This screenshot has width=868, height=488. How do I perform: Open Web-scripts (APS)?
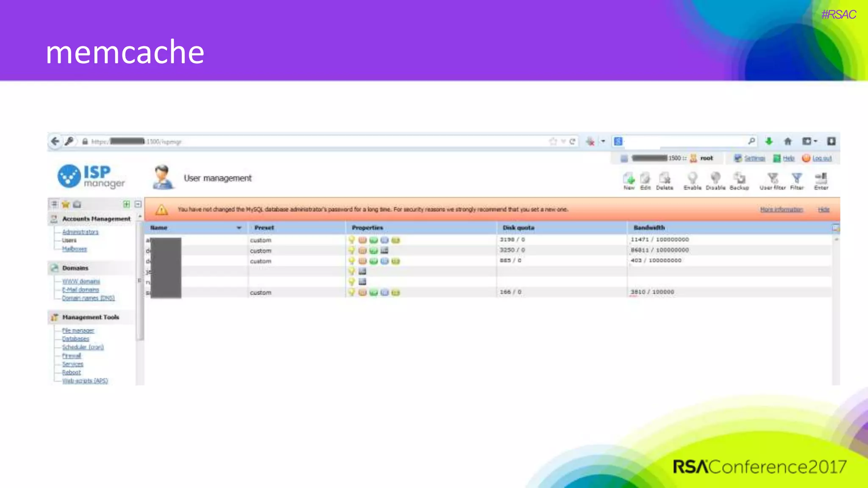click(x=85, y=381)
